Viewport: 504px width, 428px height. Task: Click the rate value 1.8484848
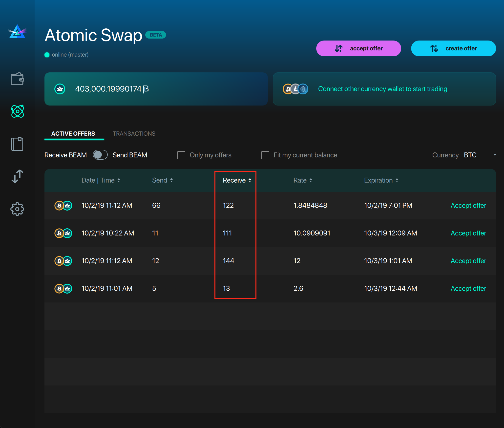coord(310,206)
